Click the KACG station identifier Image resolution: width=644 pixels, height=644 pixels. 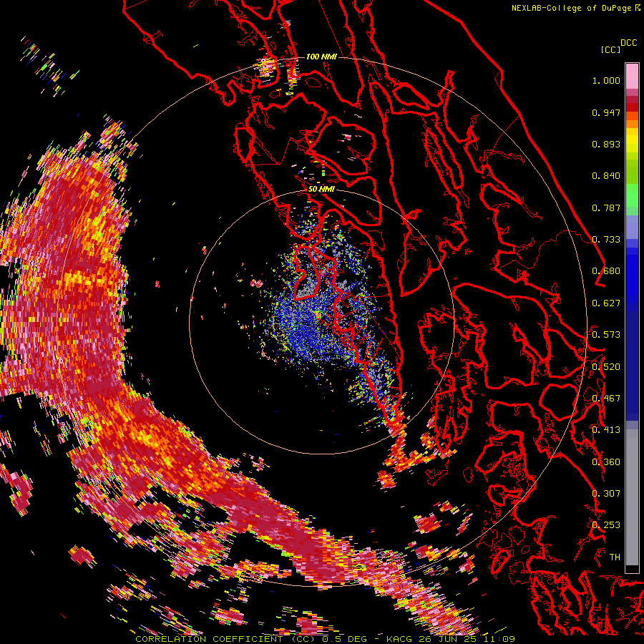pos(399,639)
